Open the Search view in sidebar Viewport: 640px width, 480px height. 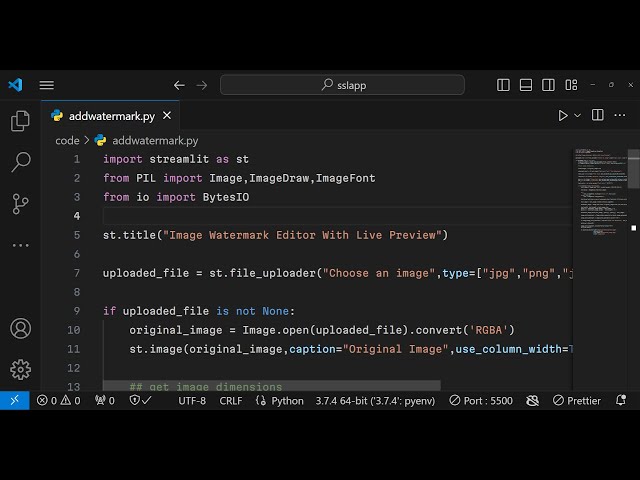tap(20, 162)
